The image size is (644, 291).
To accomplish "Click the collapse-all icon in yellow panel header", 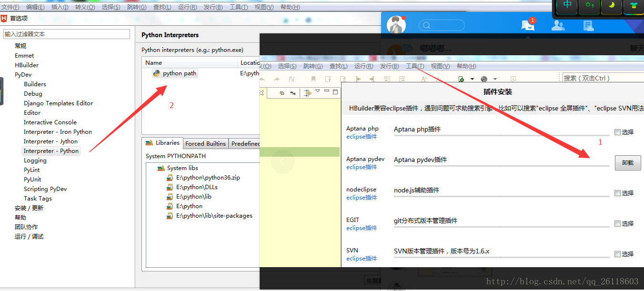I will (x=282, y=93).
